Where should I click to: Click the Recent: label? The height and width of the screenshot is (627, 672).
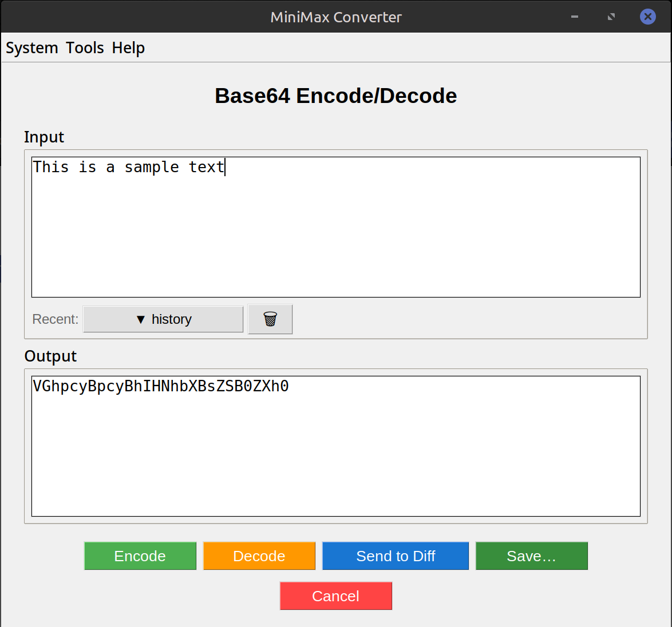coord(56,319)
